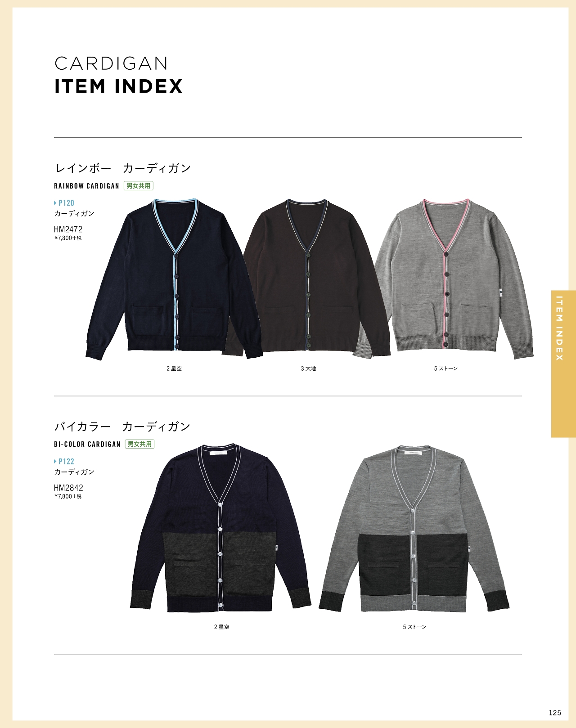576x728 pixels.
Task: Select the gray pink-trim Rainbow cardigan
Action: pyautogui.click(x=454, y=279)
